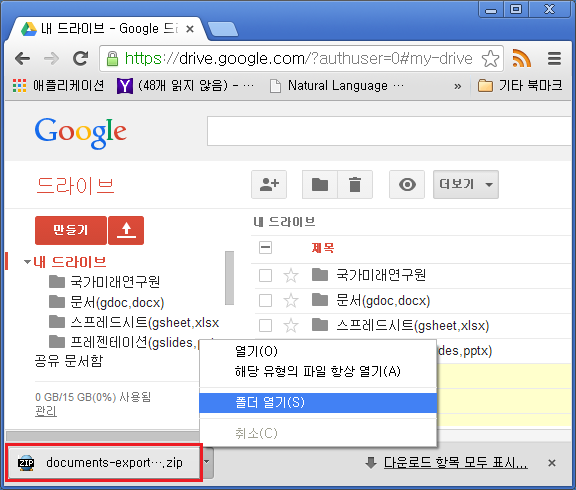Open the 애플리케이션 apps shortcut
576x490 pixels.
58,86
